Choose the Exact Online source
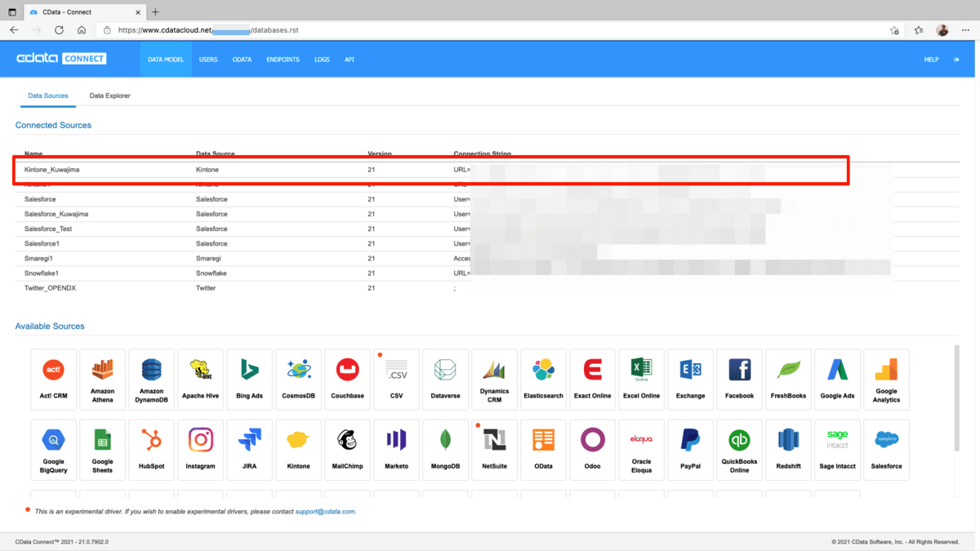980x551 pixels. [x=592, y=380]
